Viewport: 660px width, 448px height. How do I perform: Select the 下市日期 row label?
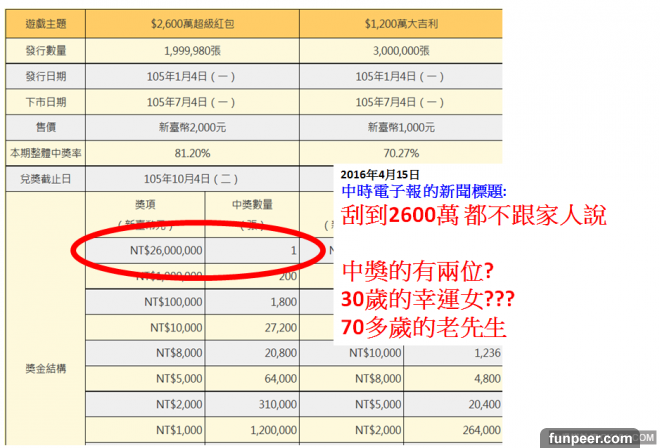42,101
